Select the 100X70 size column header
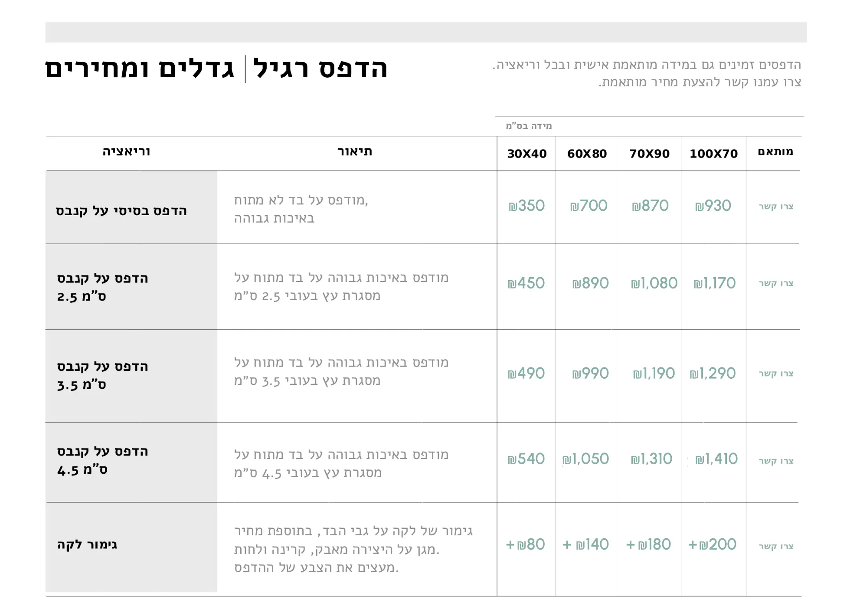 pos(714,154)
